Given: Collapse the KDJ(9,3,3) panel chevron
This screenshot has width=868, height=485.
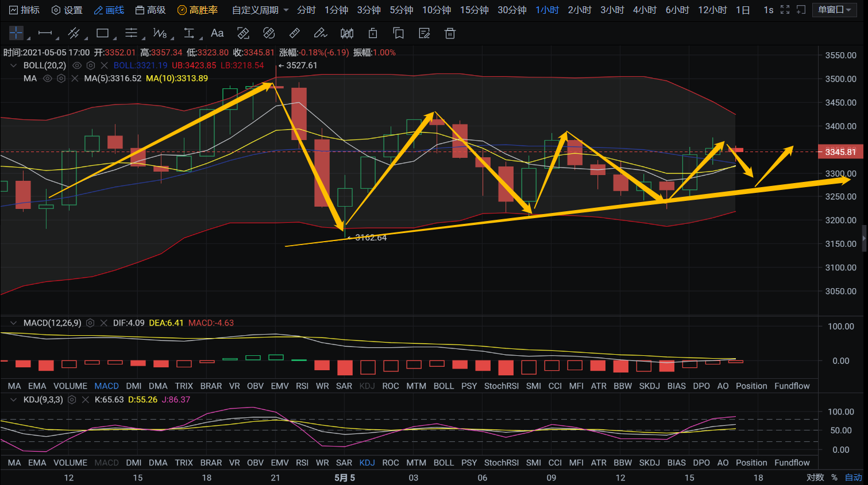Looking at the screenshot, I should [x=13, y=400].
